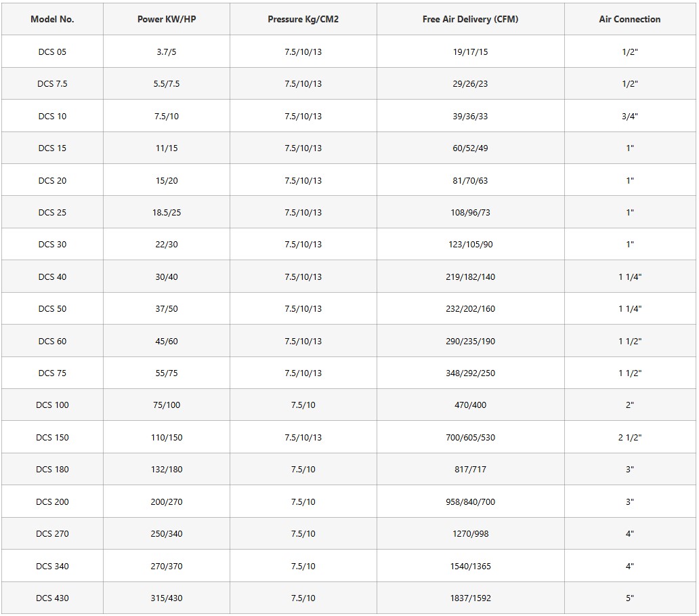The height and width of the screenshot is (616, 699).
Task: Click the DCS 7.5 model cell
Action: (52, 84)
